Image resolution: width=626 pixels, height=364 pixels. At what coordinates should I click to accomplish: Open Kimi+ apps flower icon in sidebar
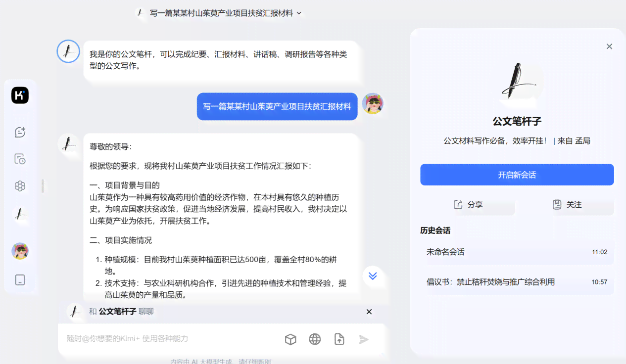20,186
